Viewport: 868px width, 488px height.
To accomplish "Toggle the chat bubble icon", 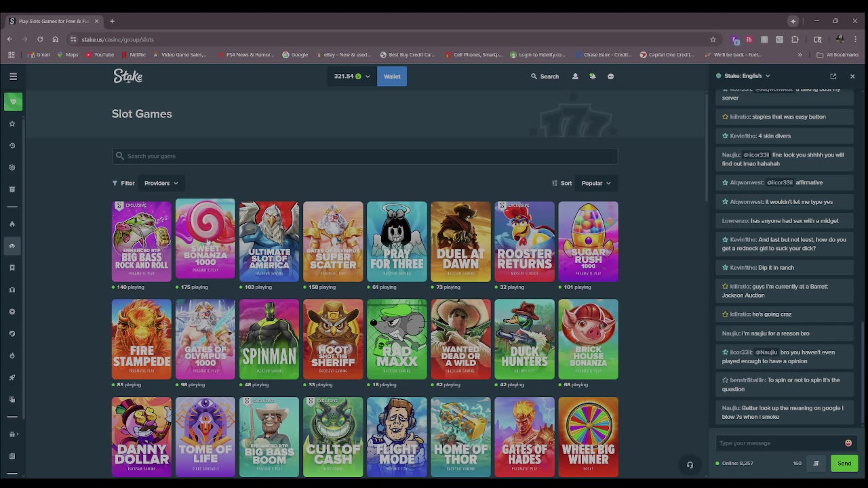I will 610,77.
